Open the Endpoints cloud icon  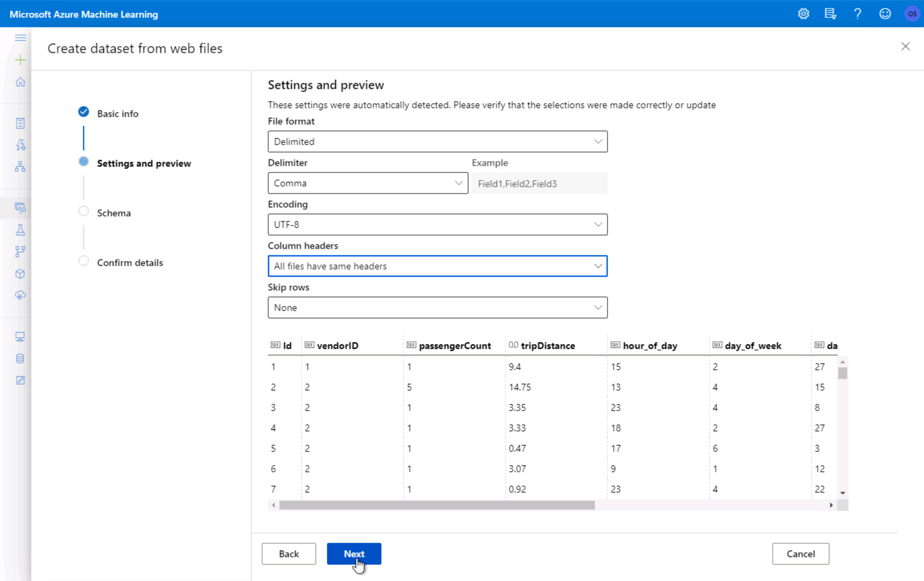pyautogui.click(x=20, y=295)
